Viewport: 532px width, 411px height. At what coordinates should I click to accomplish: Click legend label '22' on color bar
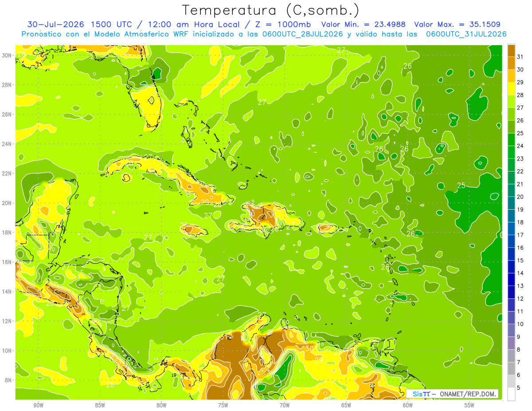[520, 171]
